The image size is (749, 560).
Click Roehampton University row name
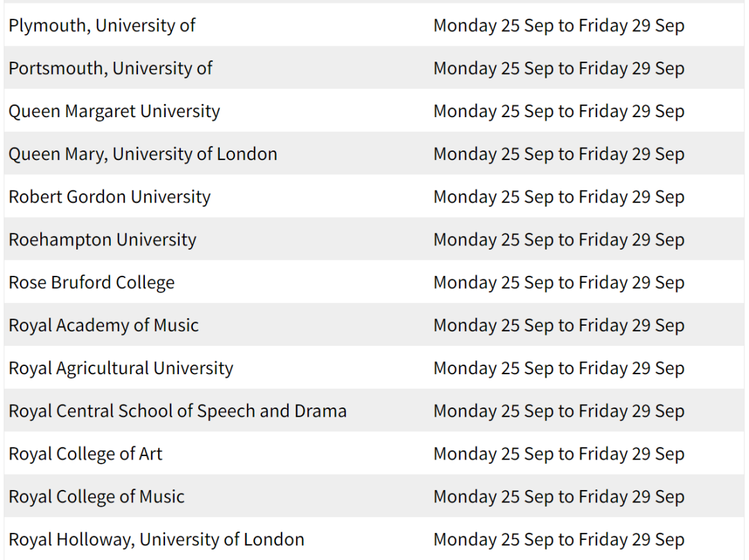[x=102, y=240]
